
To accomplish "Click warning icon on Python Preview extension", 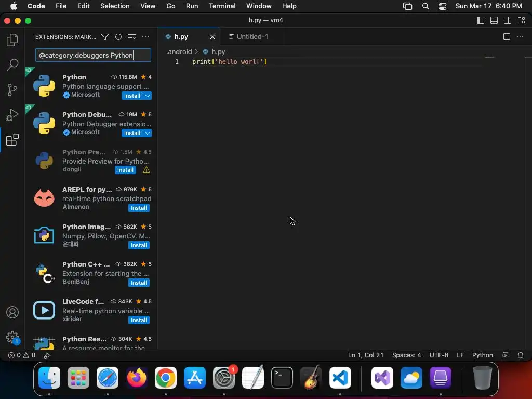I will (x=146, y=170).
